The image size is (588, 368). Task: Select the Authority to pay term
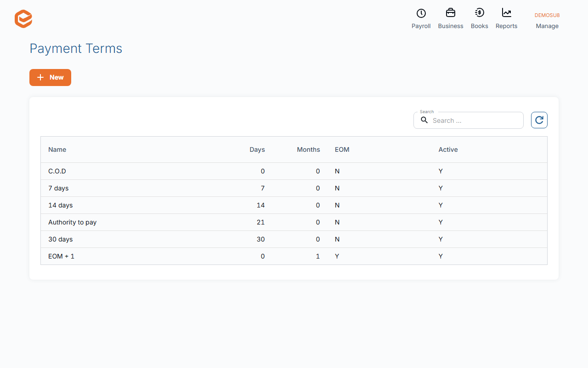(x=294, y=222)
